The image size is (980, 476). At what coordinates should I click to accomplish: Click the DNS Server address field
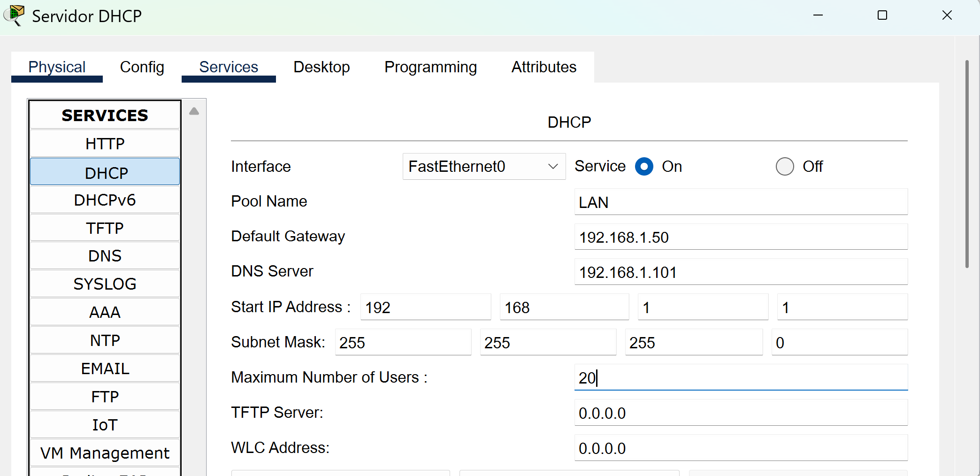click(741, 272)
